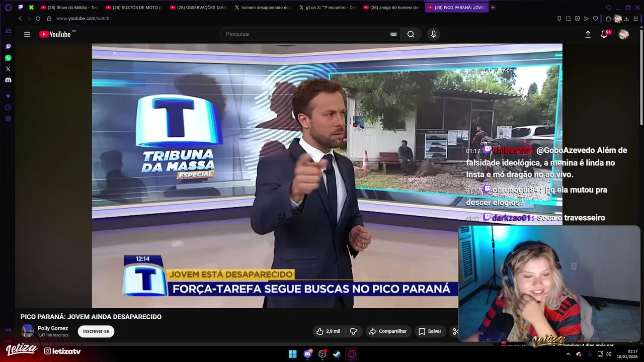Switch to SUSTOS DE MOTO tab

[x=134, y=8]
